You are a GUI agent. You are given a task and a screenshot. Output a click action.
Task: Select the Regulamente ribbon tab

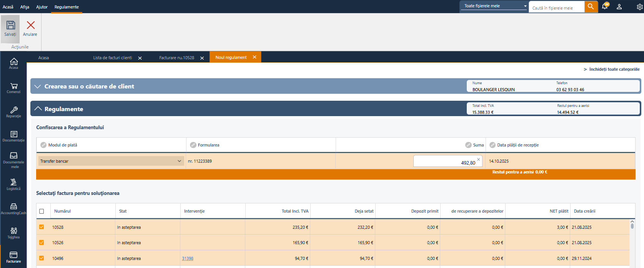click(67, 7)
